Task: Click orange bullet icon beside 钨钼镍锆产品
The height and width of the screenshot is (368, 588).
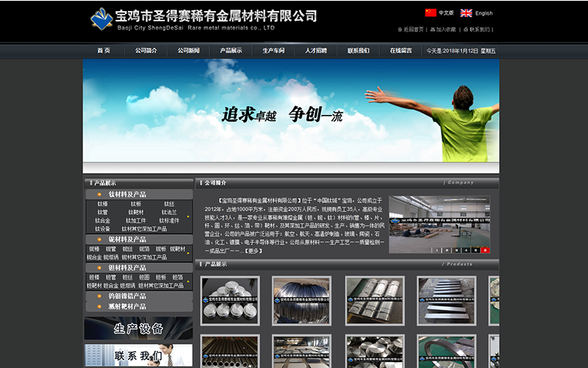Action: click(x=99, y=297)
